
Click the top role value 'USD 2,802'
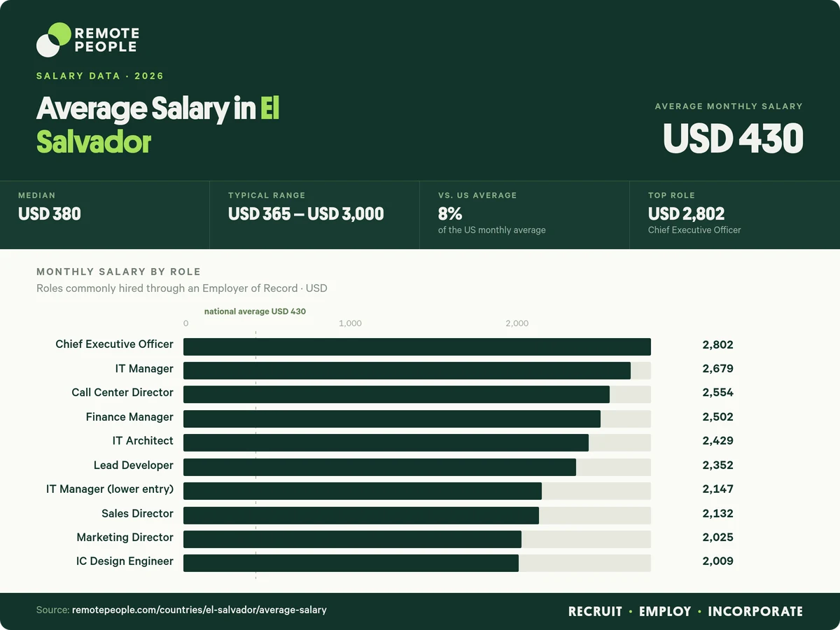click(686, 213)
